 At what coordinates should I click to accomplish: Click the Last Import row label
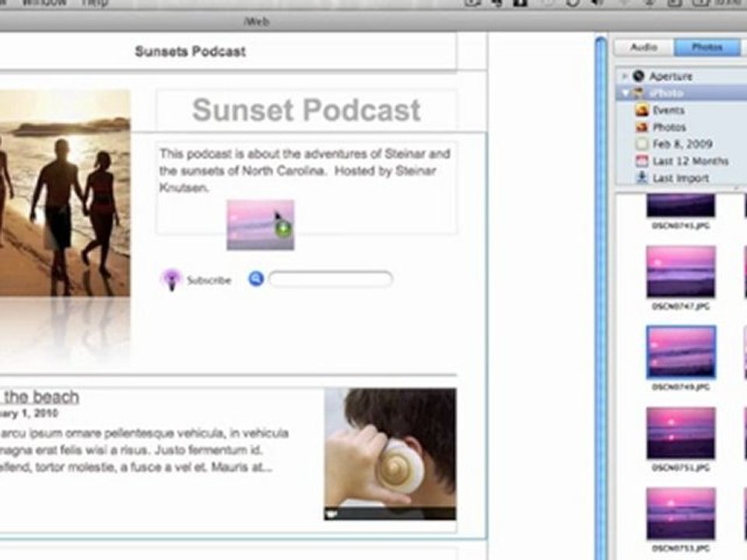681,178
